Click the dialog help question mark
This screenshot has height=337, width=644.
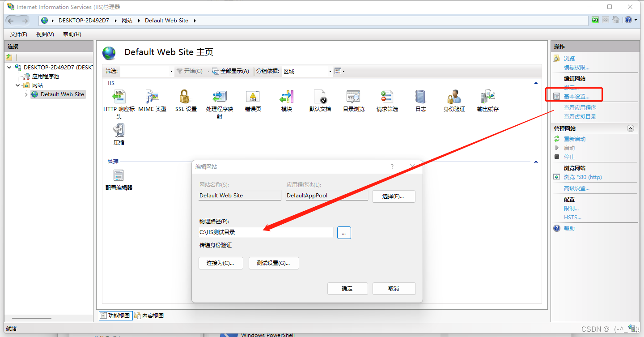tap(392, 166)
